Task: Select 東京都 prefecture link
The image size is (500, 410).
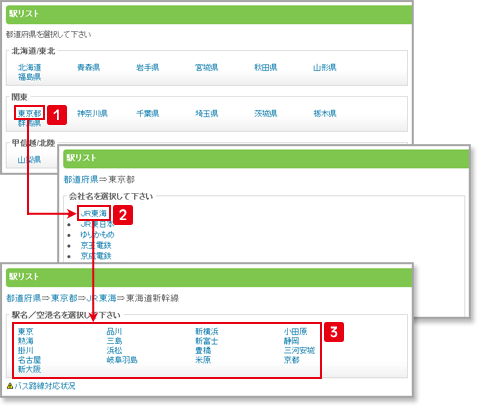Action: pyautogui.click(x=30, y=113)
